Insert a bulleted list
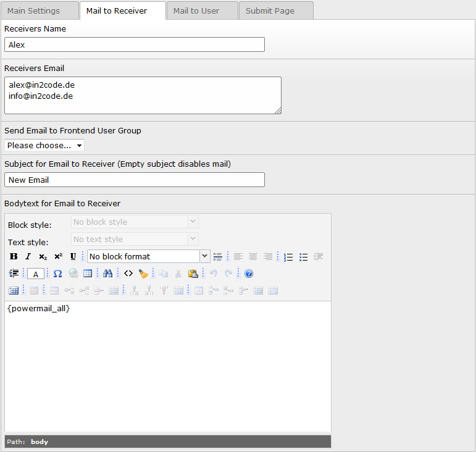Screen dimensions: 476x452 click(303, 256)
